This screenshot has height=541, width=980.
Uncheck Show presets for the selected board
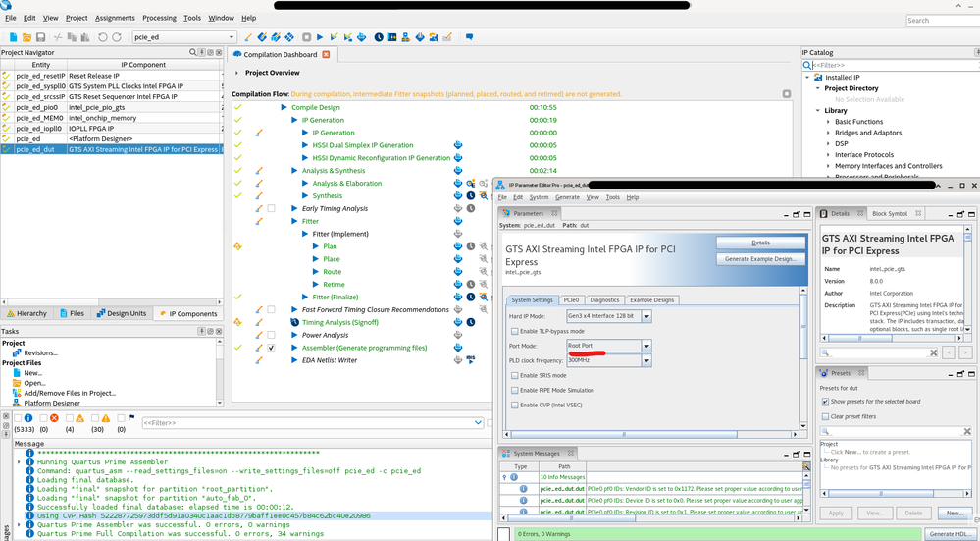click(x=824, y=402)
